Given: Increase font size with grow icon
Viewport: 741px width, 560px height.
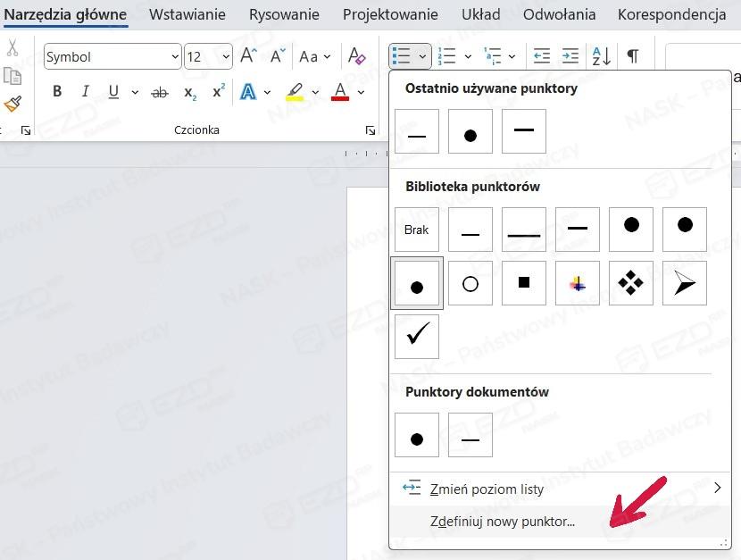Looking at the screenshot, I should pyautogui.click(x=249, y=56).
